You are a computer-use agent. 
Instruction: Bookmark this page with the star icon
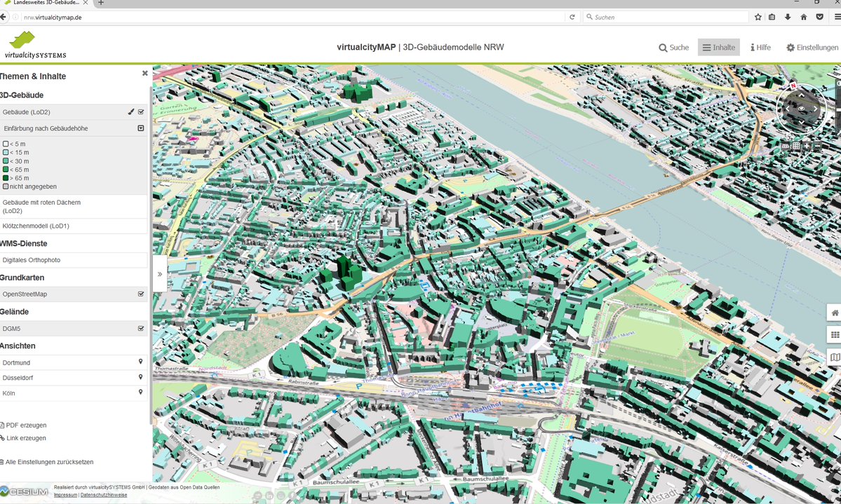point(758,17)
